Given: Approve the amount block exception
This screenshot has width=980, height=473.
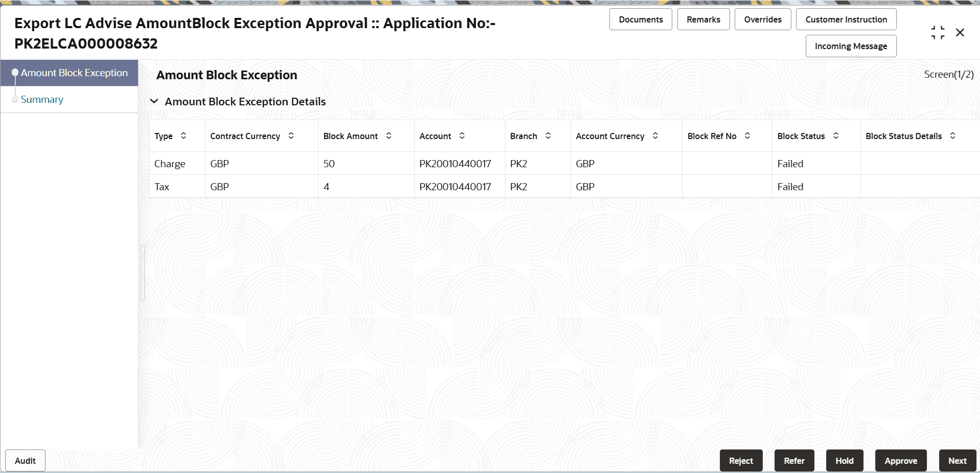Looking at the screenshot, I should (x=901, y=461).
